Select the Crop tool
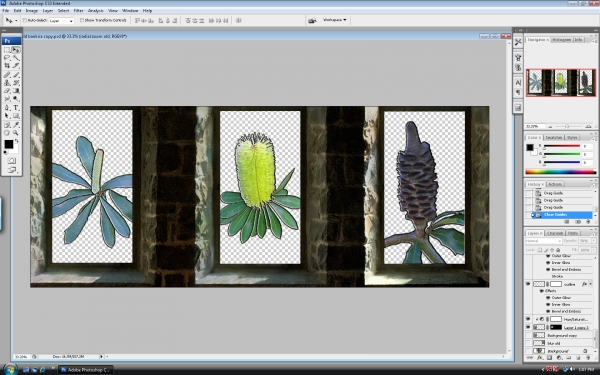Viewport: 600px width, 375px height. click(x=7, y=66)
